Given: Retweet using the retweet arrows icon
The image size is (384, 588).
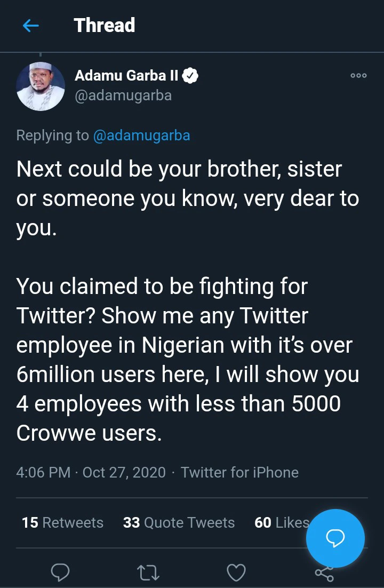Looking at the screenshot, I should pos(148,573).
